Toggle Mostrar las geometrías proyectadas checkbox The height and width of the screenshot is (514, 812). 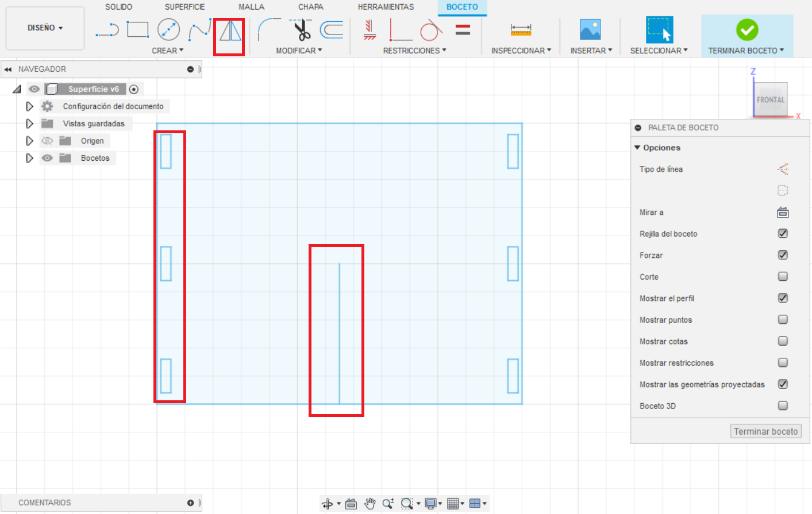point(783,384)
